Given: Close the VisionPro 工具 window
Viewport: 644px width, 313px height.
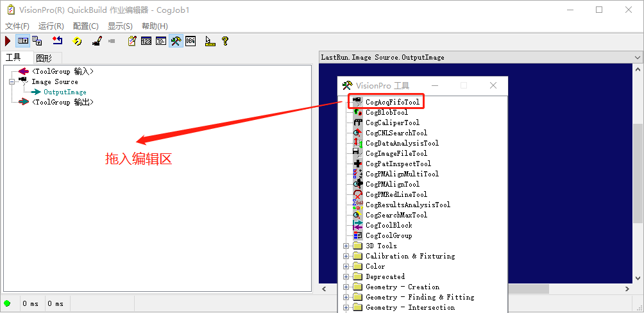Looking at the screenshot, I should tap(493, 85).
